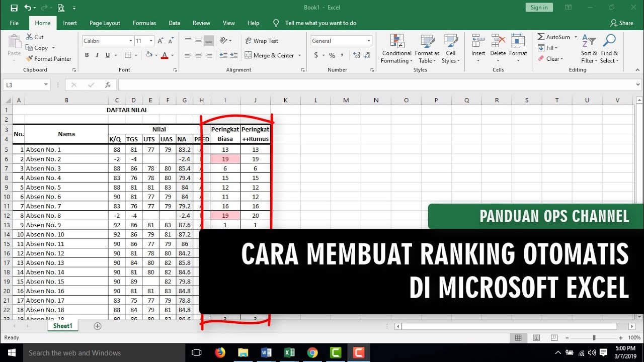Image resolution: width=644 pixels, height=362 pixels.
Task: Click the fill color bucket swatch
Action: pos(148,55)
